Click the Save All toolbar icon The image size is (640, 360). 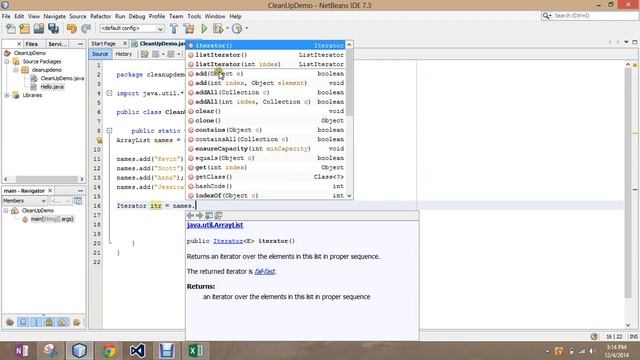[53, 29]
